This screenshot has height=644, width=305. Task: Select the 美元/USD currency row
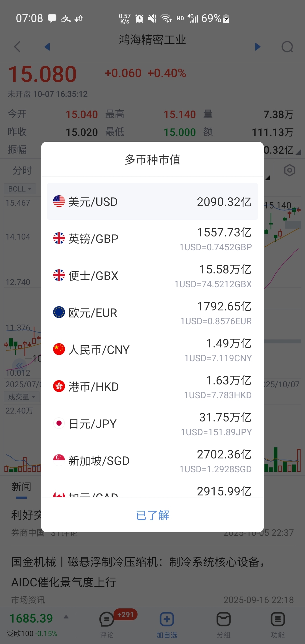[152, 201]
